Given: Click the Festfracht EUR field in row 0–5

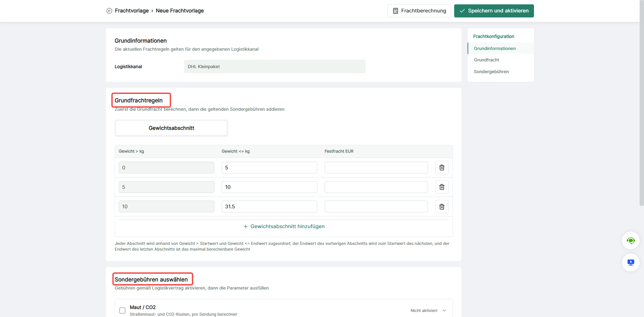Looking at the screenshot, I should [376, 168].
